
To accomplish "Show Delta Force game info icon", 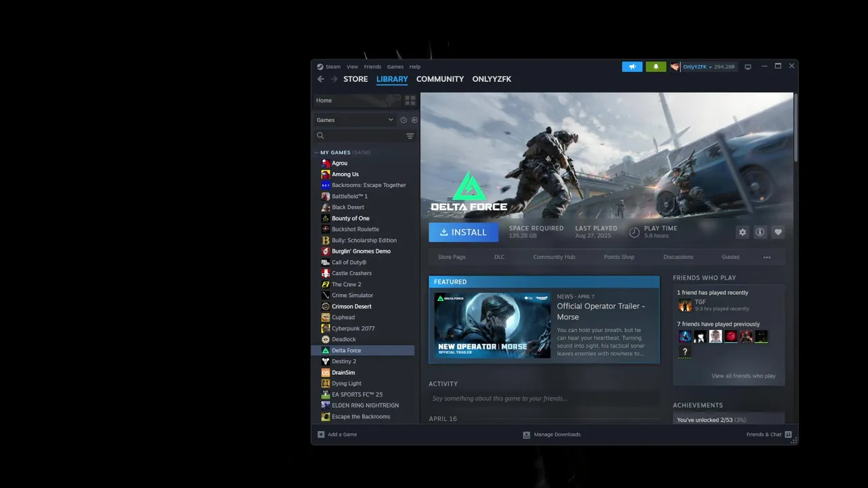I will click(760, 232).
